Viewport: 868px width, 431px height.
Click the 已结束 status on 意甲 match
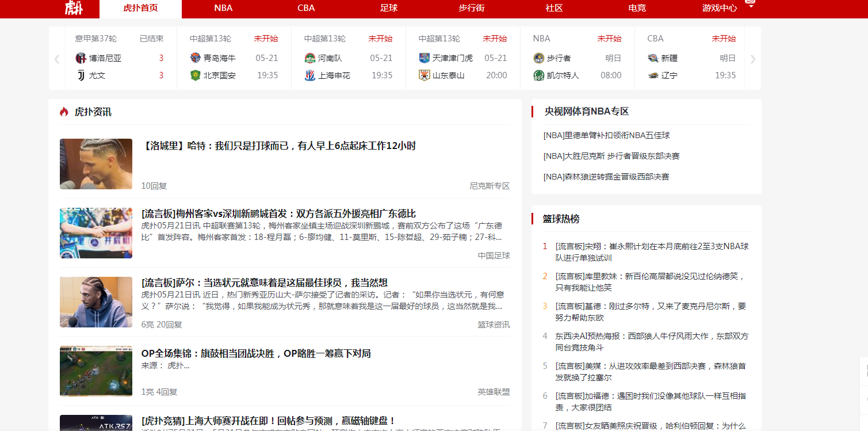152,39
